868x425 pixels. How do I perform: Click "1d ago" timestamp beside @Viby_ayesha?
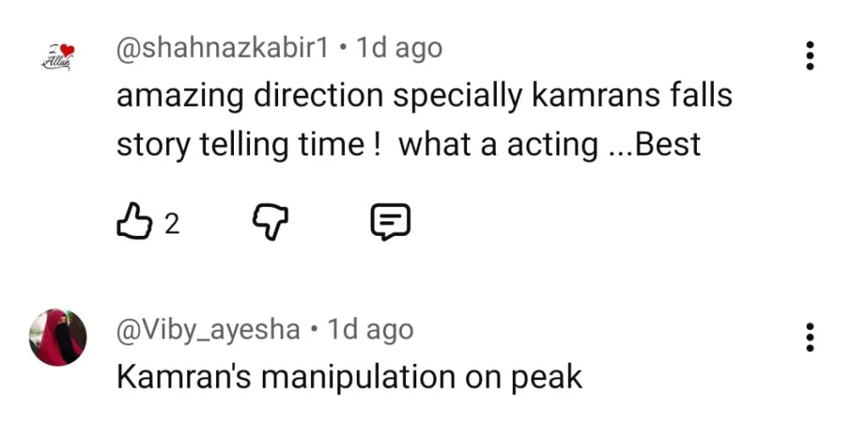tap(370, 329)
